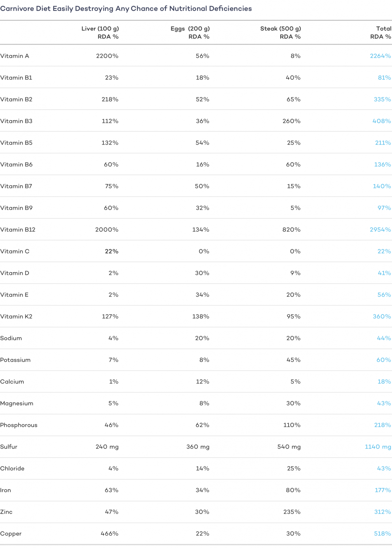The height and width of the screenshot is (548, 392).
Task: Click the Vitamin A total 2264% value
Action: (380, 56)
